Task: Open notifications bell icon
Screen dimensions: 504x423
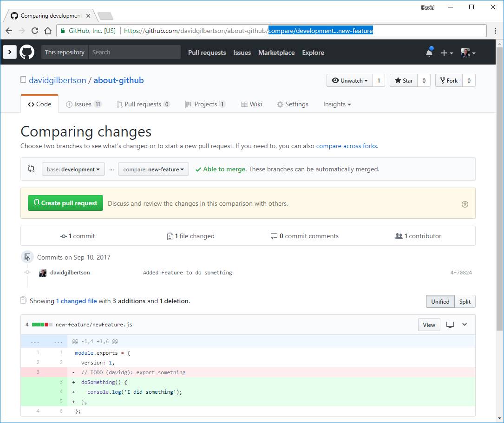Action: [429, 52]
